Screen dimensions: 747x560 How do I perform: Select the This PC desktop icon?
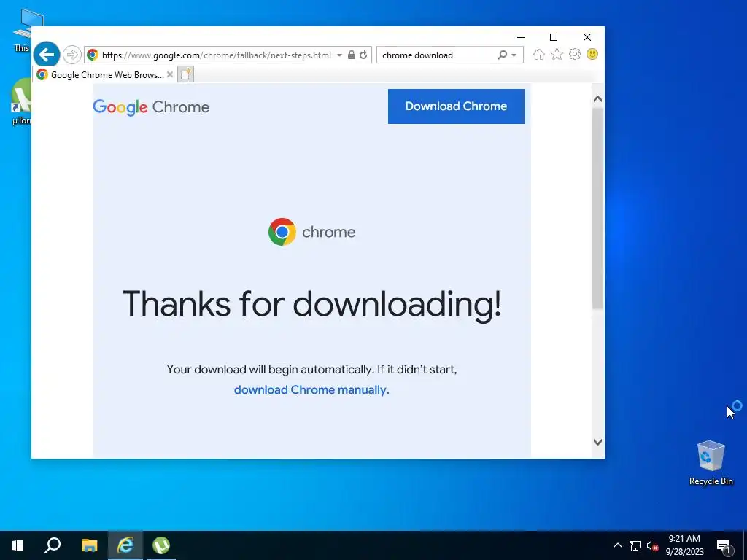23,31
